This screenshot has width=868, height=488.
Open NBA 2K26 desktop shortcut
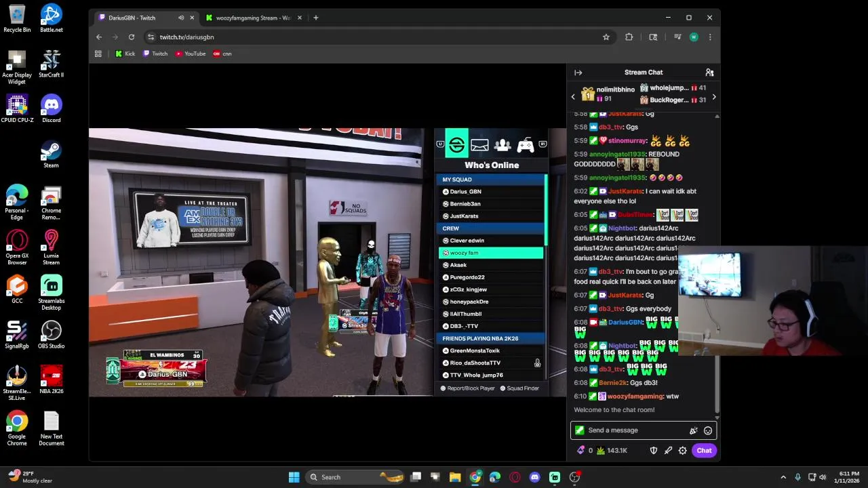coord(52,380)
